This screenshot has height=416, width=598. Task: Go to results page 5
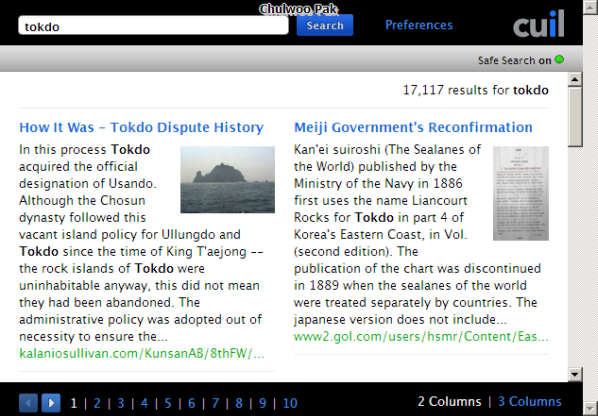[x=168, y=403]
